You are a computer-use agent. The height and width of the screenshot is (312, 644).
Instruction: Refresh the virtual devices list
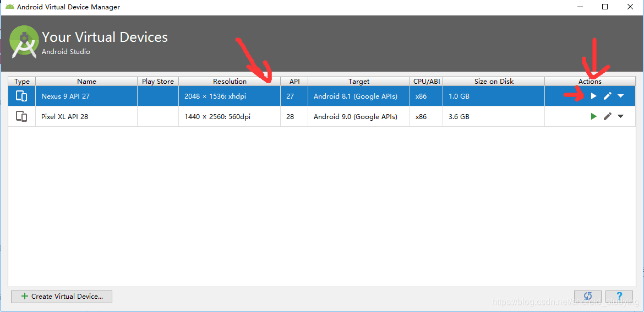(588, 296)
